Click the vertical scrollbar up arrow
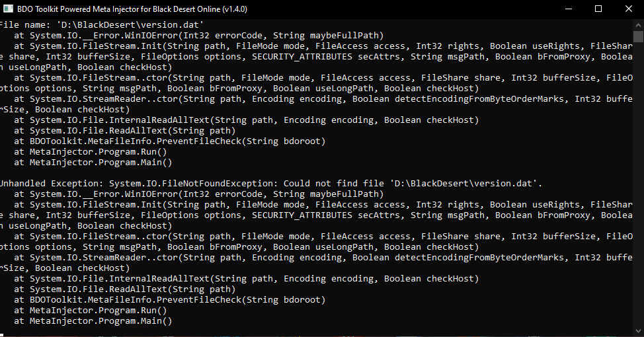The image size is (644, 337). tap(638, 24)
